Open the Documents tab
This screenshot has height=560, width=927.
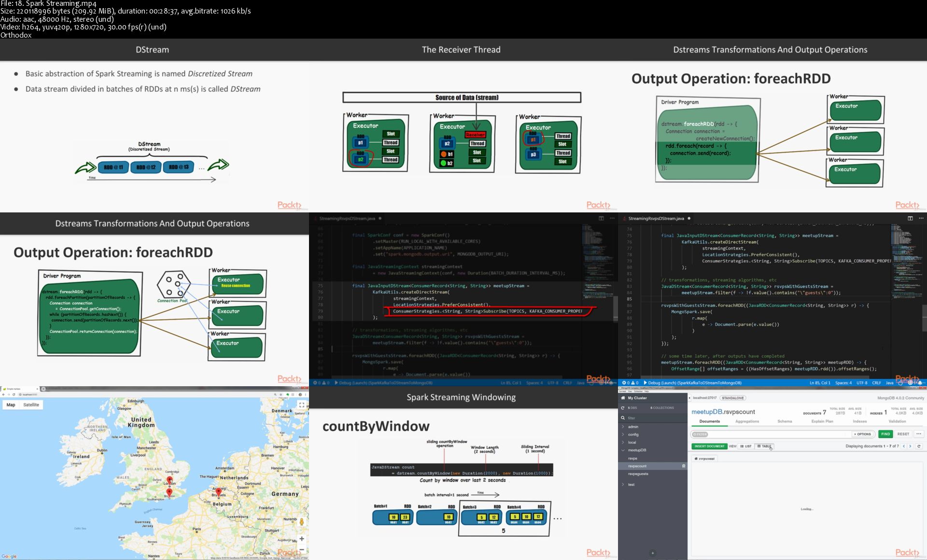click(x=710, y=421)
